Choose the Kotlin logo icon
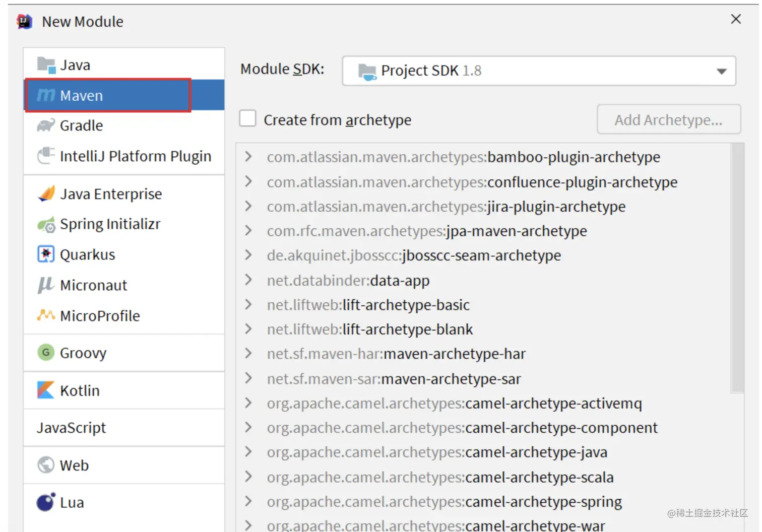Screen dimensions: 762x532 pyautogui.click(x=46, y=390)
